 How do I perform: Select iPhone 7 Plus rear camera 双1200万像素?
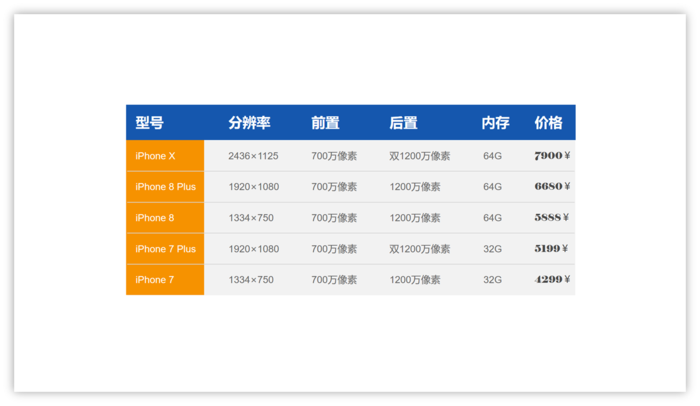pos(420,249)
